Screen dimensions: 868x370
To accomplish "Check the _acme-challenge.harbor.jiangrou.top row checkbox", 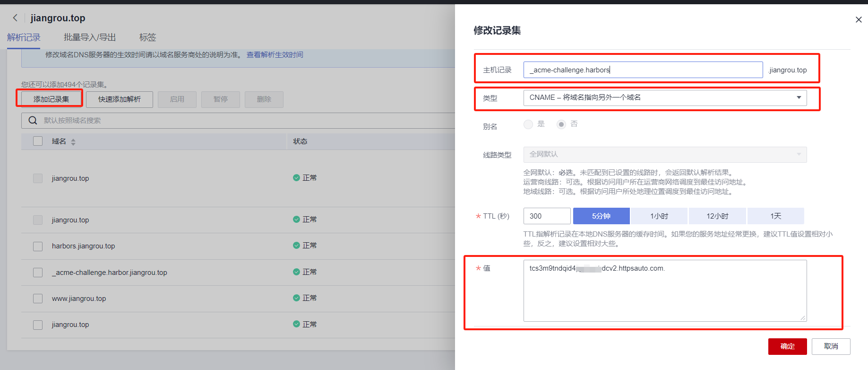I will [x=38, y=273].
